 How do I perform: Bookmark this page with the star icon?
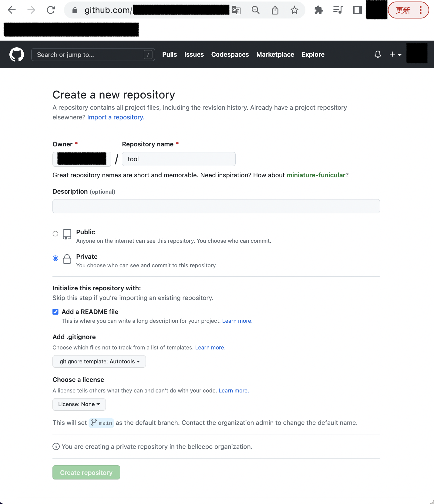coord(294,10)
